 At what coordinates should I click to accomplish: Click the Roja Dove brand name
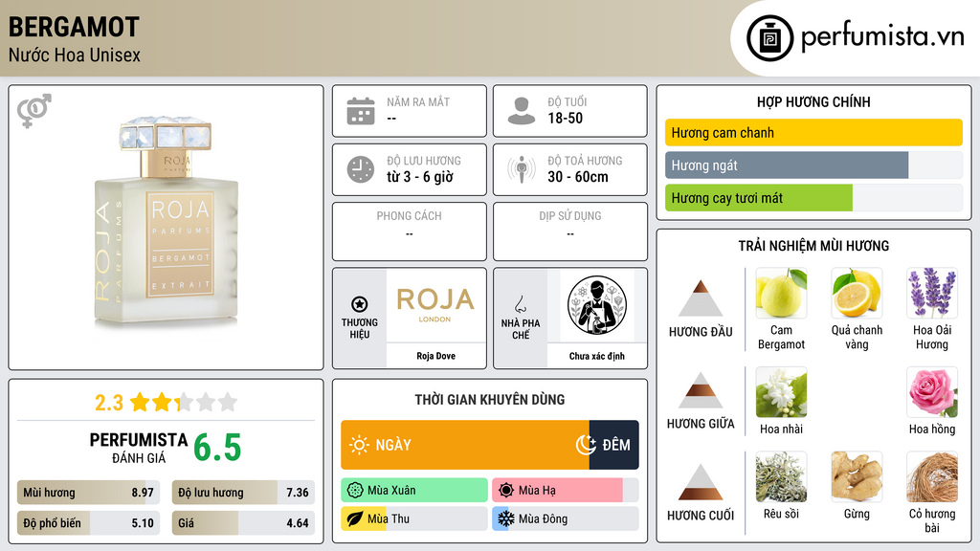point(435,356)
